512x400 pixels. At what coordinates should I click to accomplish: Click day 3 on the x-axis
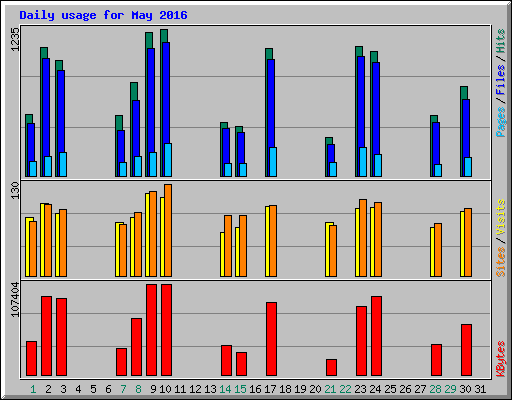coord(63,389)
